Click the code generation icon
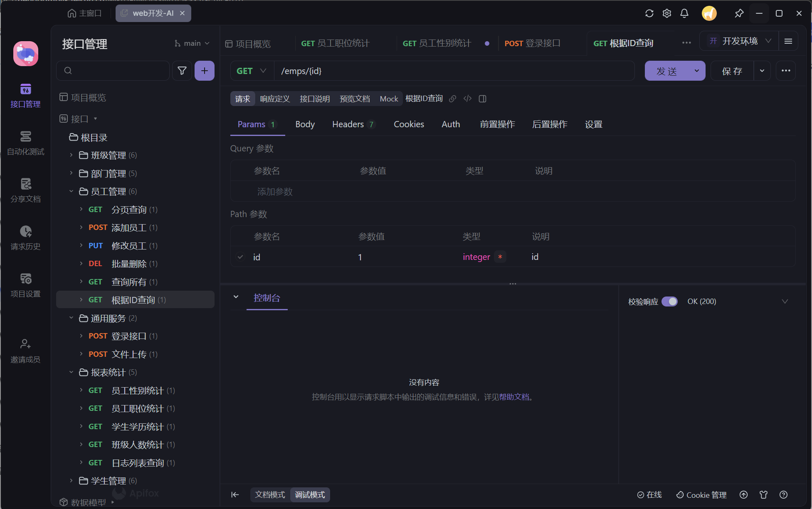 coord(467,99)
